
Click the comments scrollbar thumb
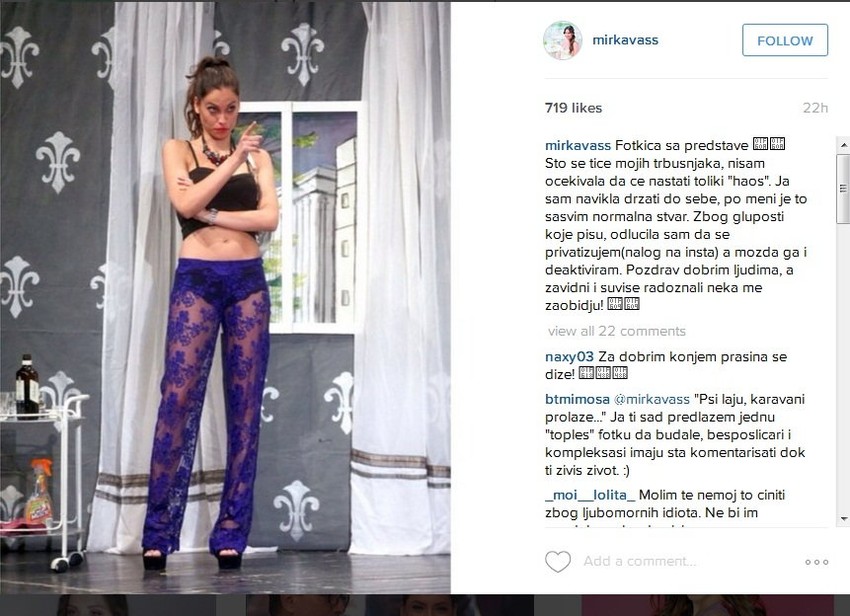pos(843,189)
